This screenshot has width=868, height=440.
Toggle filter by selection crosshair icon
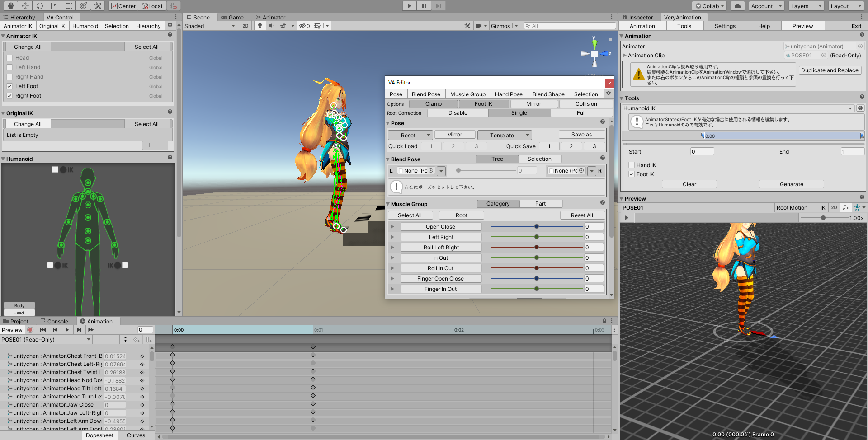point(125,339)
